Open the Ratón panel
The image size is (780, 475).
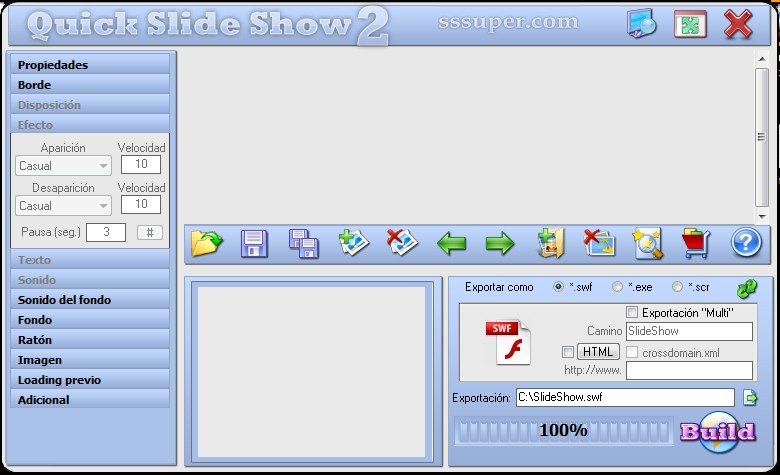90,339
